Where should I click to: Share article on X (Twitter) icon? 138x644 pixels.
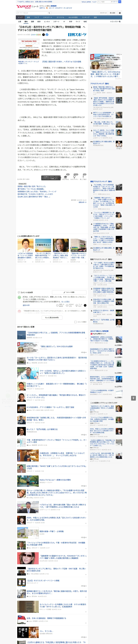click(x=43, y=35)
